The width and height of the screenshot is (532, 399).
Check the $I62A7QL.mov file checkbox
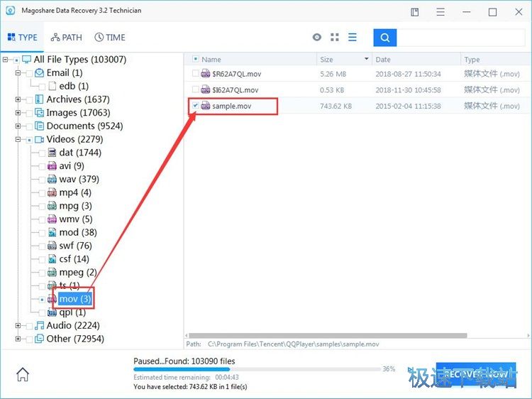(x=196, y=89)
